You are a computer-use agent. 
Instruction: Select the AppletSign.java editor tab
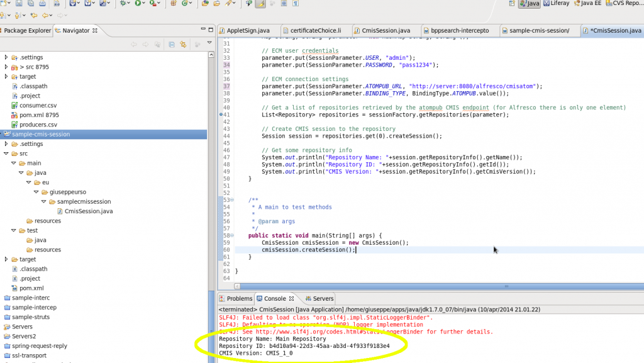(x=247, y=30)
